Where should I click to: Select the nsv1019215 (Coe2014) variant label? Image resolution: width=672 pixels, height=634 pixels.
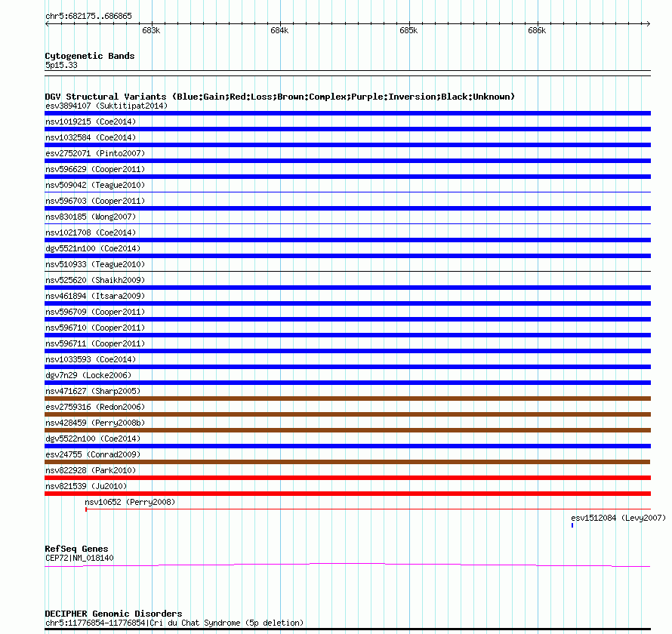(x=91, y=122)
